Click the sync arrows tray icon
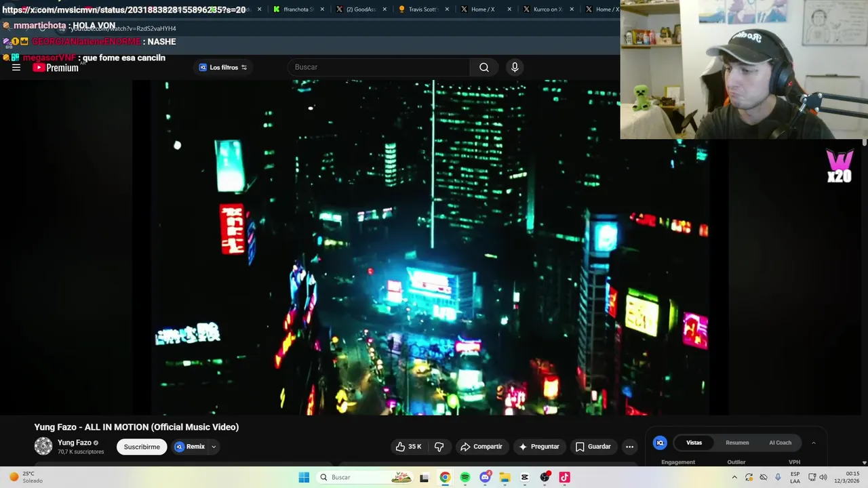868x488 pixels. click(x=749, y=477)
